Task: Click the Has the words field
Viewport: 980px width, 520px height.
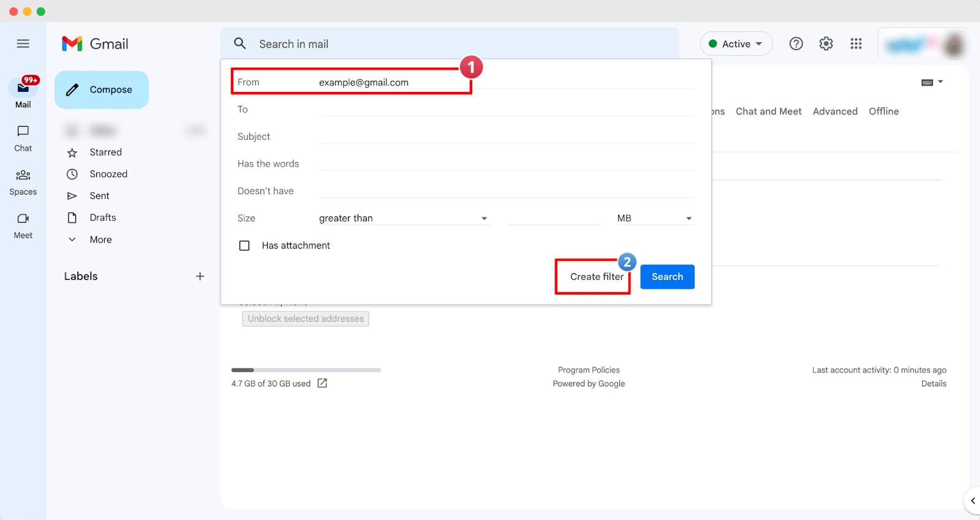Action: [508, 164]
